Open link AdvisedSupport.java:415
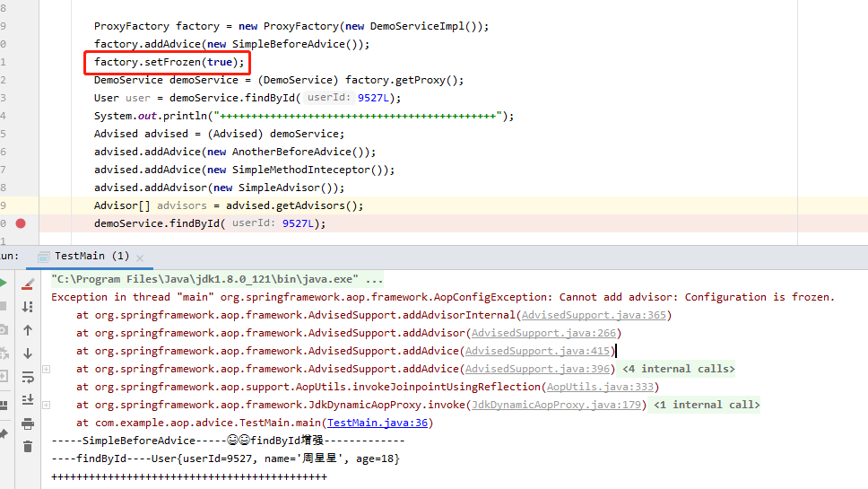 pos(537,351)
